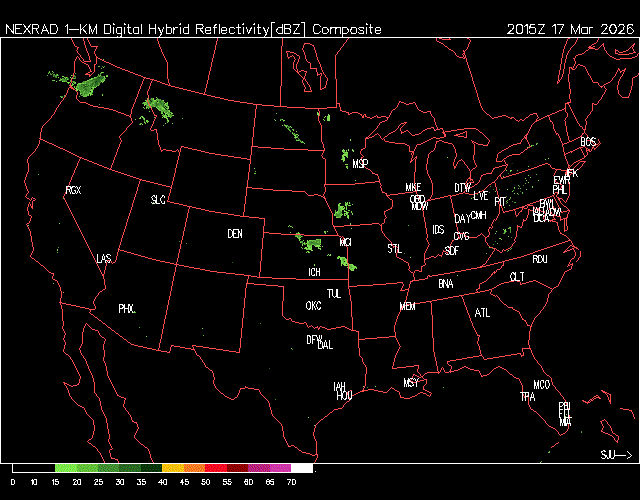Click the TPA station label
The image size is (640, 500).
click(x=527, y=397)
